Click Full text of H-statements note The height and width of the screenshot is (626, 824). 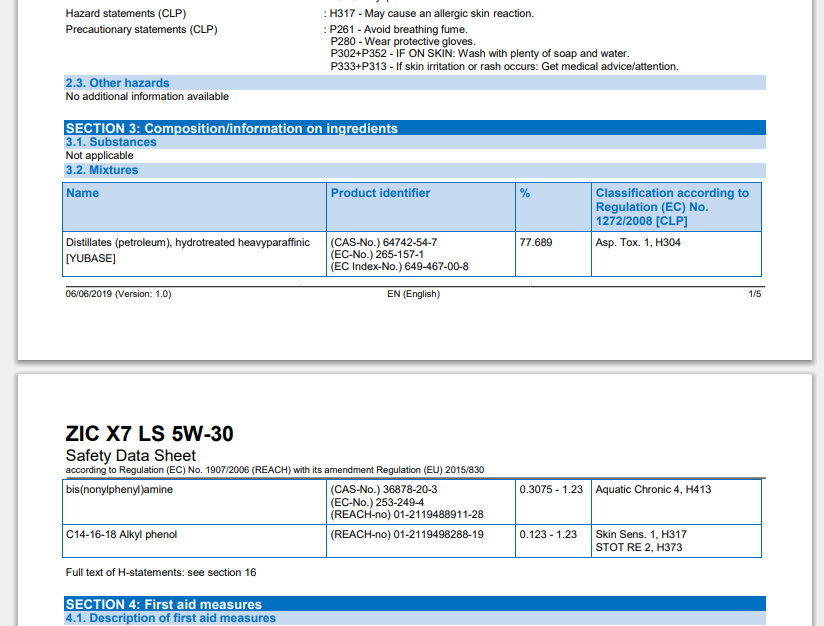pyautogui.click(x=161, y=572)
